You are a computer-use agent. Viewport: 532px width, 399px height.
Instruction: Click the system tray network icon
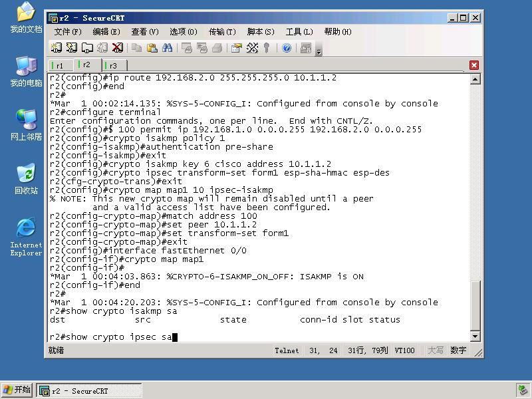[x=523, y=390]
